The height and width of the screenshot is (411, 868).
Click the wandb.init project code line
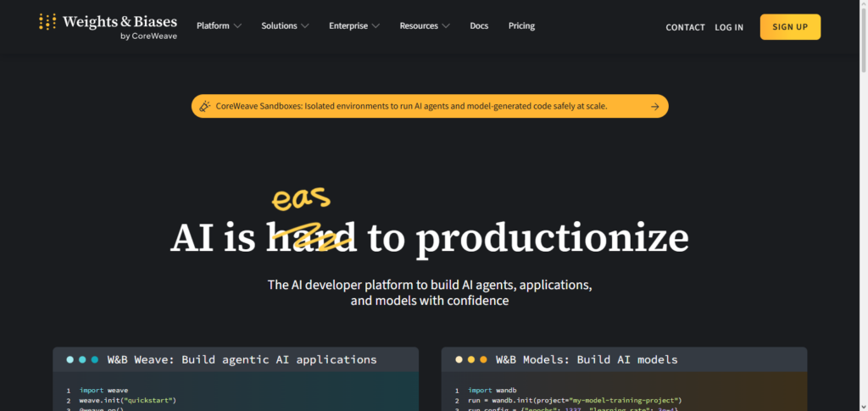(575, 401)
